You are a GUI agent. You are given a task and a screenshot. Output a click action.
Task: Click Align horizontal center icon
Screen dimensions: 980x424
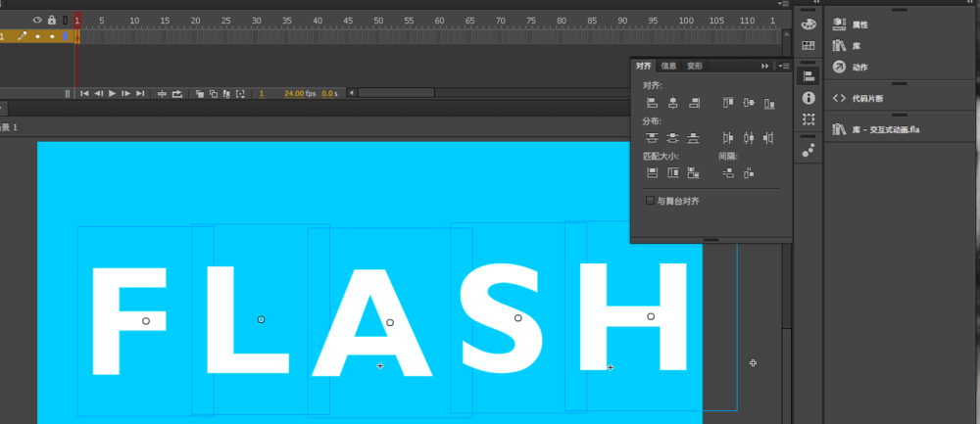(x=672, y=103)
